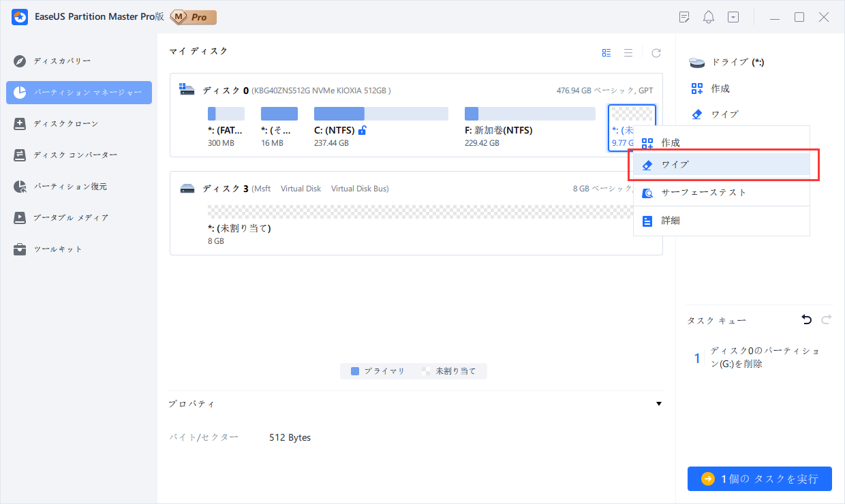Open the title bar dropdown arrow menu

tap(733, 16)
